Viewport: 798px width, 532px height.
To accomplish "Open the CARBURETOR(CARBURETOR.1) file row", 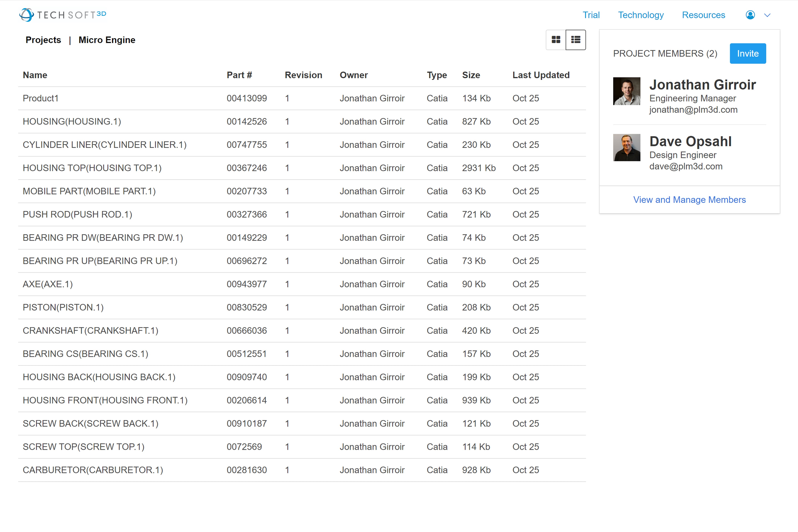I will [93, 470].
